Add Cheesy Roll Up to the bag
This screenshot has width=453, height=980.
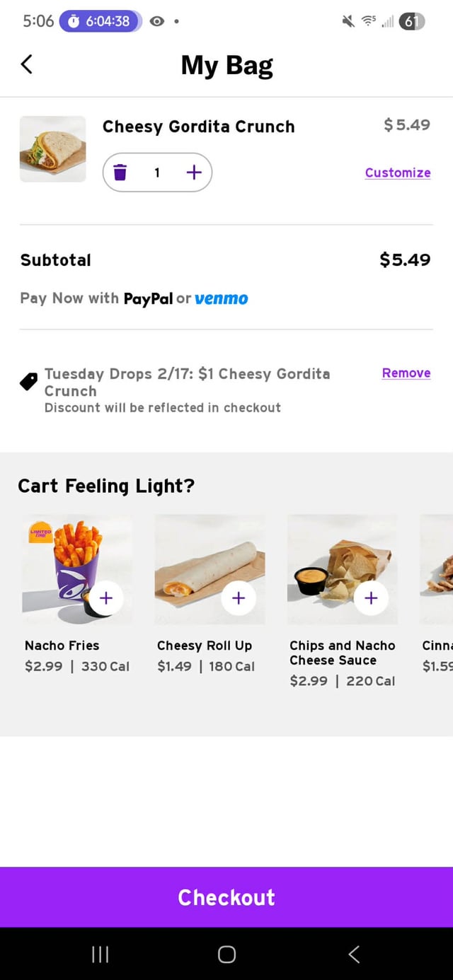pyautogui.click(x=239, y=598)
